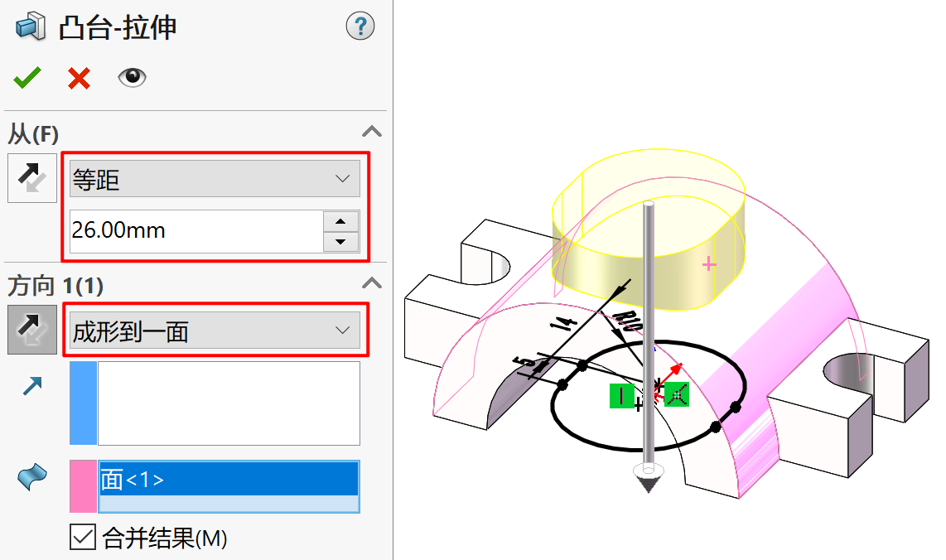Increase the 26.00mm offset value
Image resolution: width=946 pixels, height=560 pixels.
340,221
